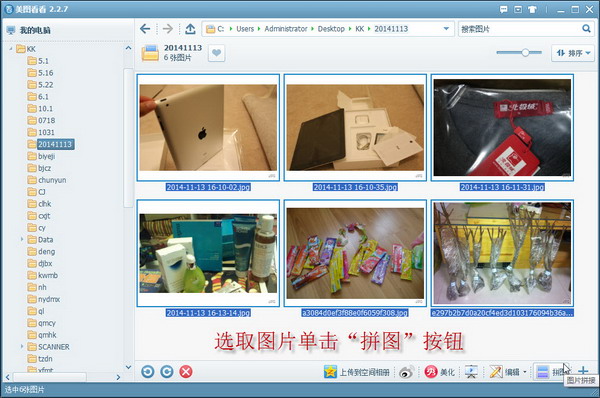600x398 pixels.
Task: Click into the 搜索图片 search field
Action: (x=520, y=29)
